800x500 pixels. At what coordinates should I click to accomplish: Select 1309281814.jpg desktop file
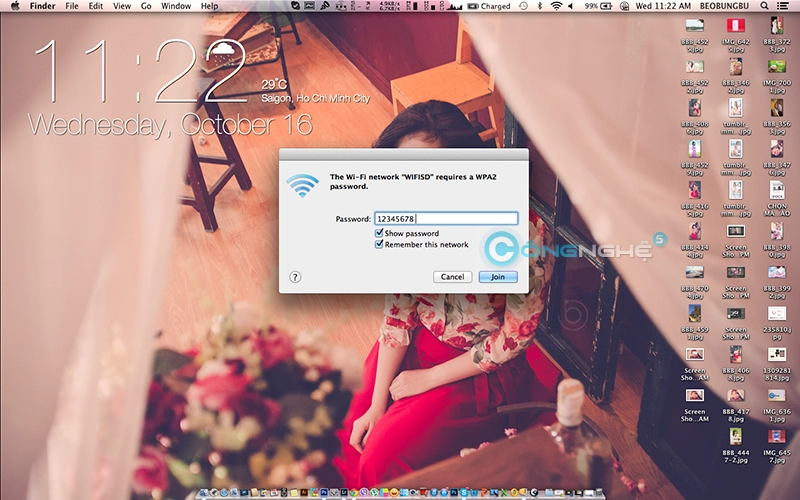tap(777, 364)
